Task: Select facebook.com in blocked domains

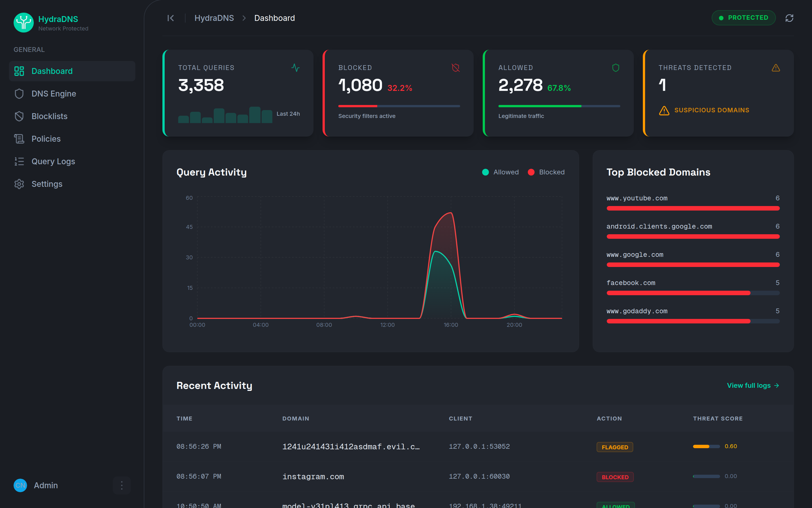Action: point(631,283)
